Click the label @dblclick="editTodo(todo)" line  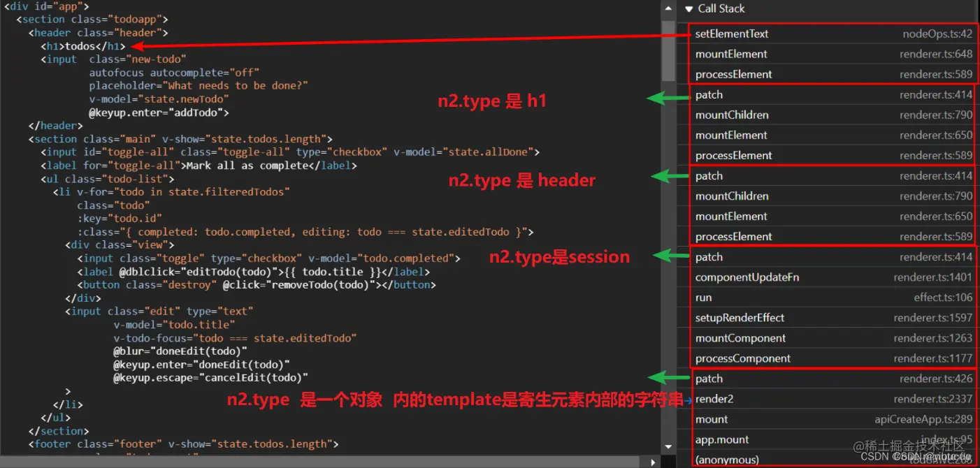click(x=254, y=272)
